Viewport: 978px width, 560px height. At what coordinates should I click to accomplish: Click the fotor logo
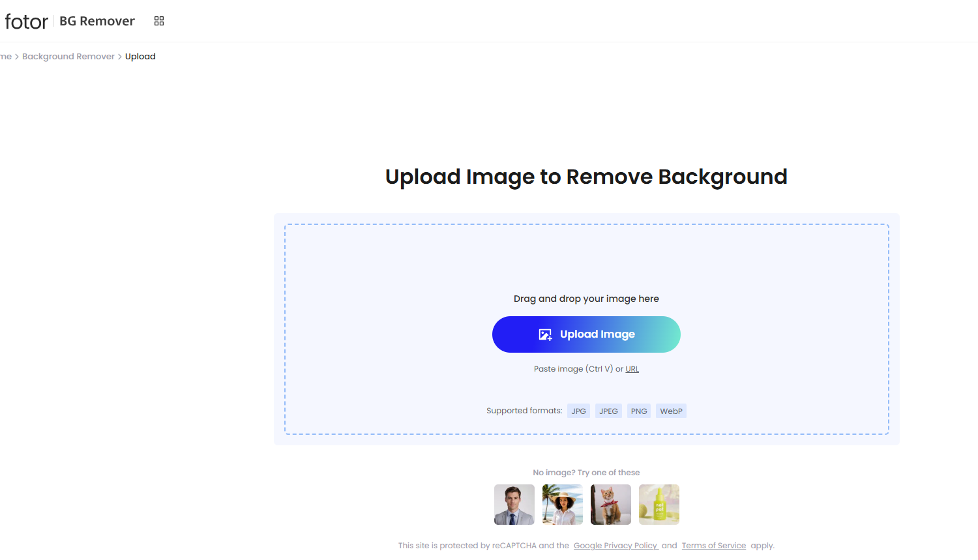tap(27, 22)
